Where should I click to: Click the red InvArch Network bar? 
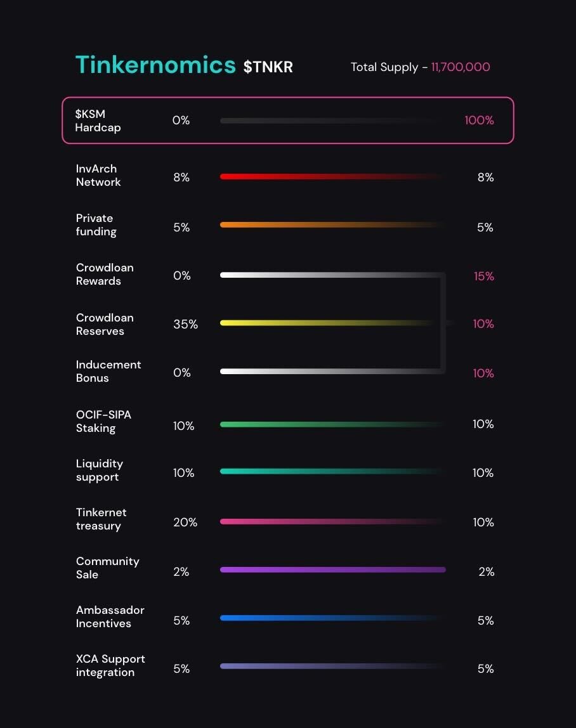[332, 176]
